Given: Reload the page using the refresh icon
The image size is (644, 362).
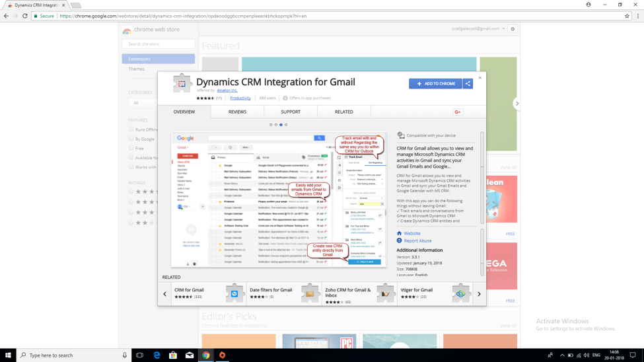Looking at the screenshot, I should click(x=25, y=16).
